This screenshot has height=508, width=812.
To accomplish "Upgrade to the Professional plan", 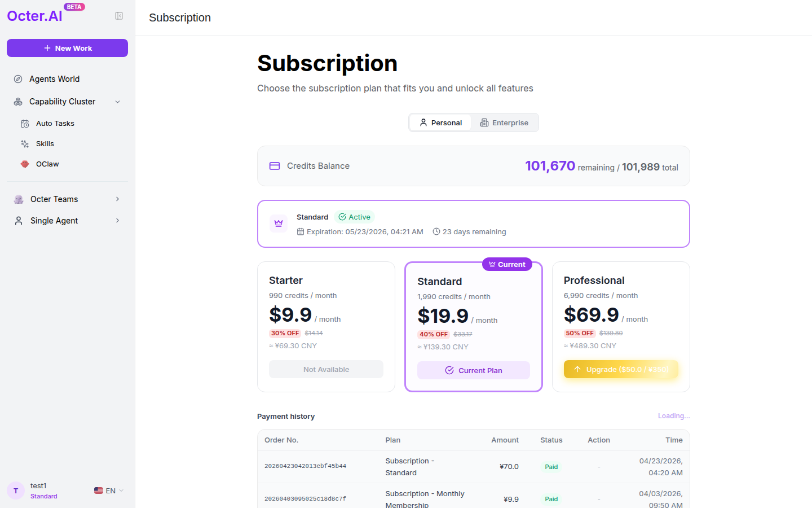I will (x=621, y=369).
